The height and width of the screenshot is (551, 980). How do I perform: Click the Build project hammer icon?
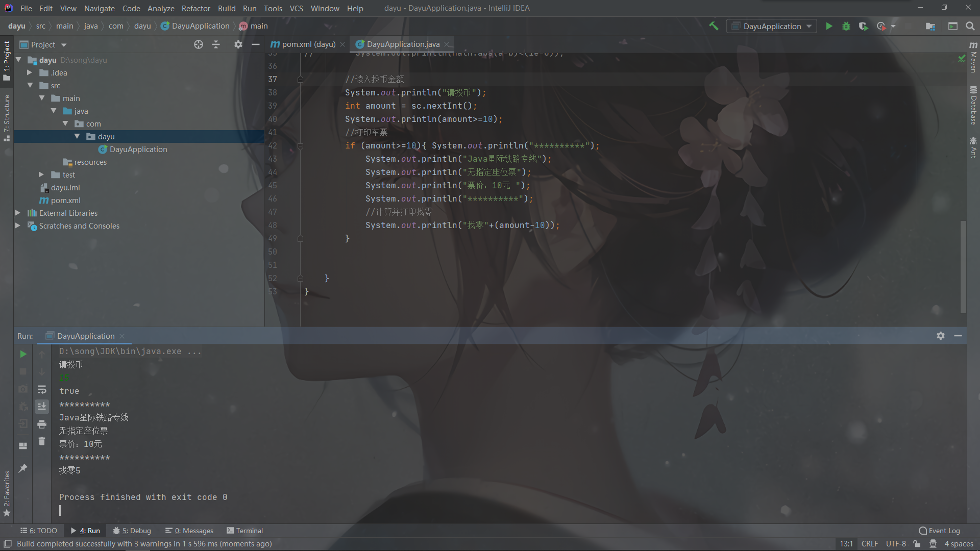714,26
